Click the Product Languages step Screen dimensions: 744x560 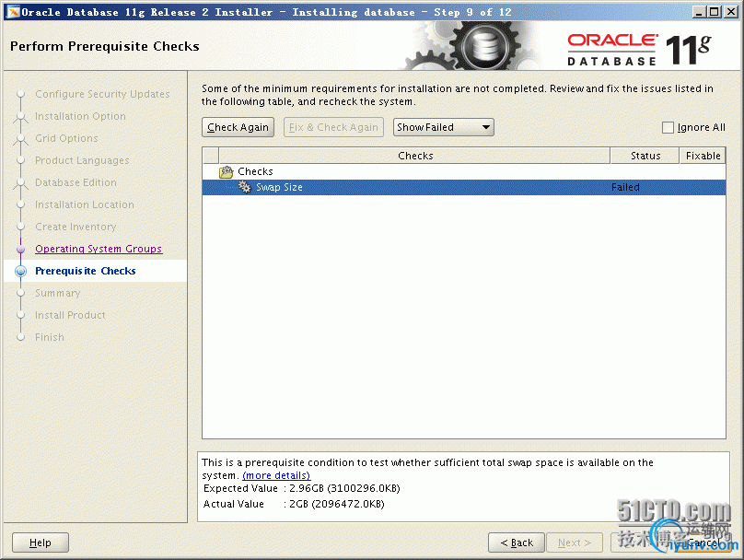click(x=82, y=160)
